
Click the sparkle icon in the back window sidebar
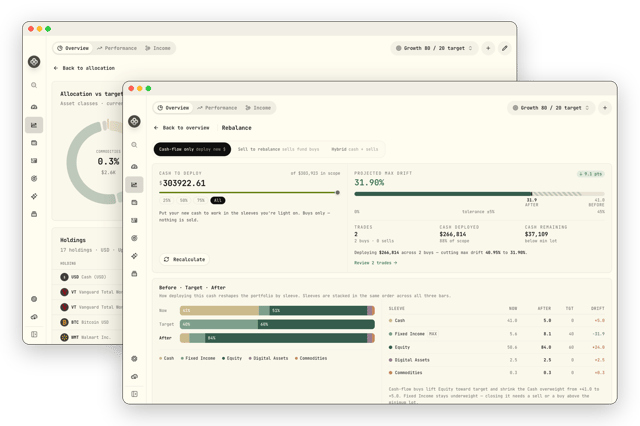click(34, 196)
